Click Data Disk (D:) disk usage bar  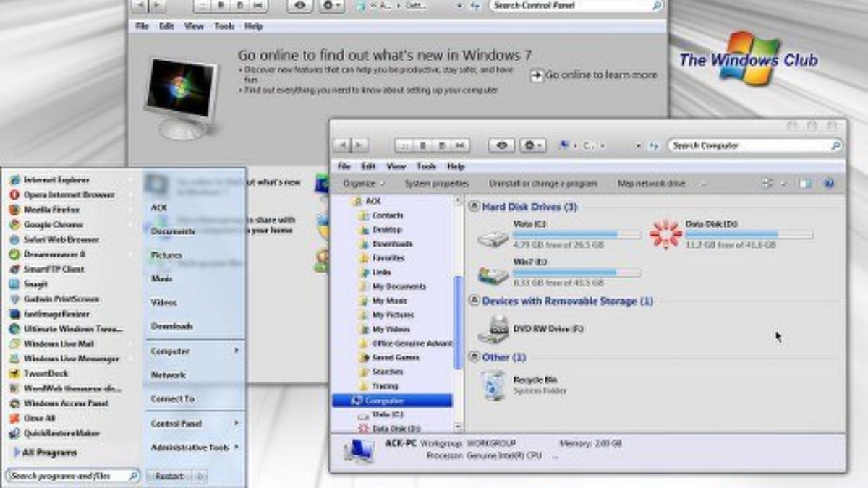tap(749, 235)
